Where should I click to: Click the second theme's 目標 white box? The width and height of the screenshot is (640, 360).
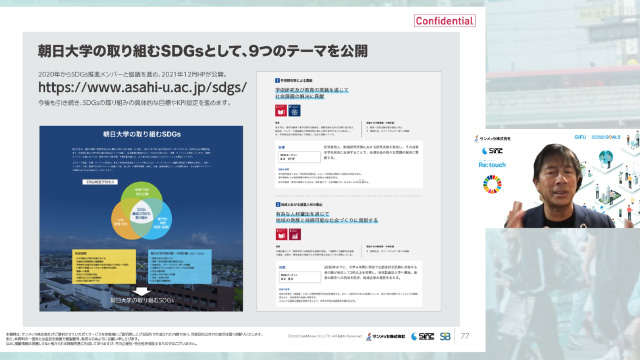(349, 284)
